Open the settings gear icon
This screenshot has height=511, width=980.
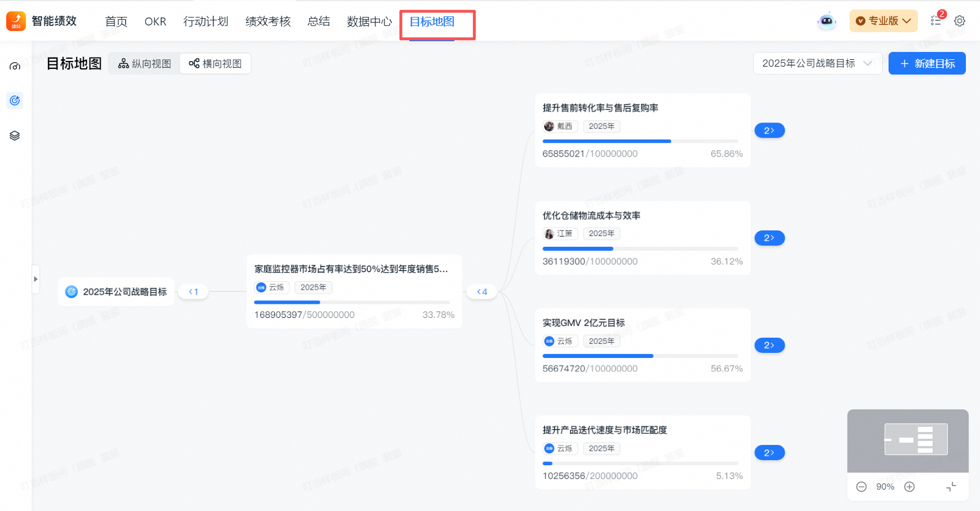[960, 20]
